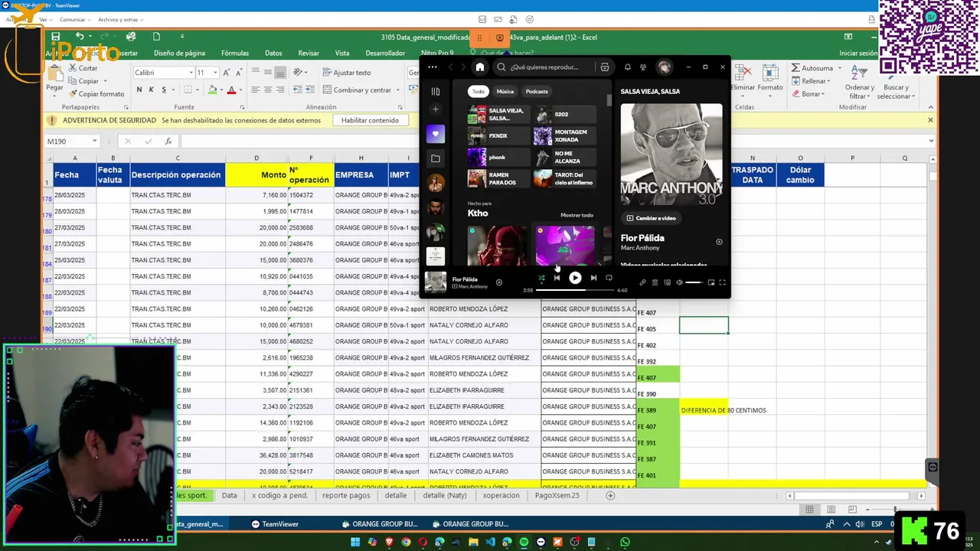The width and height of the screenshot is (980, 551).
Task: Select the Podcasts filter chip
Action: point(537,91)
